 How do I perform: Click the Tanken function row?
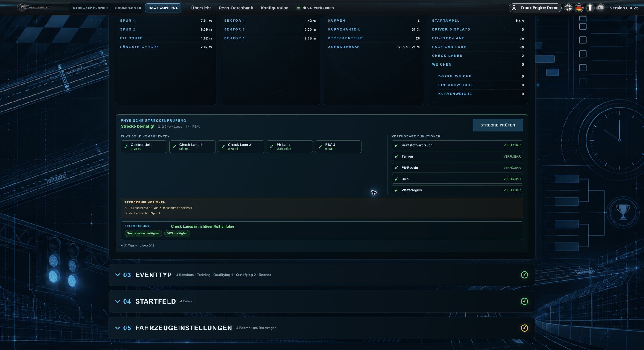click(457, 156)
